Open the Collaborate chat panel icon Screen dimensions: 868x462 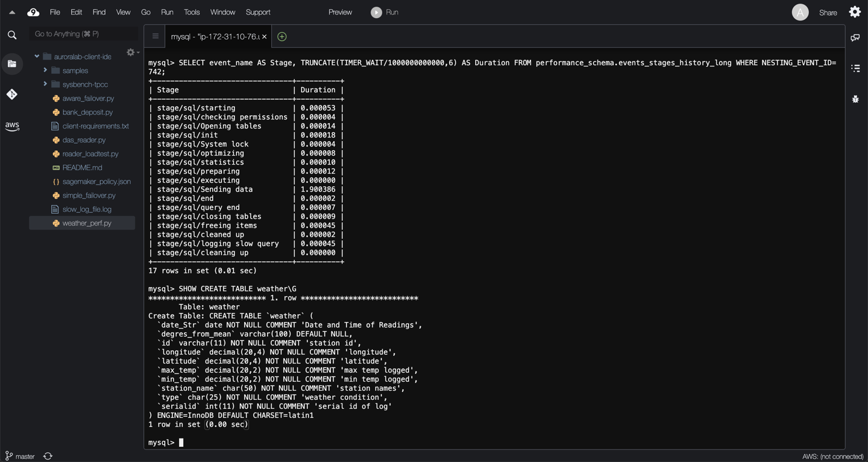click(855, 38)
